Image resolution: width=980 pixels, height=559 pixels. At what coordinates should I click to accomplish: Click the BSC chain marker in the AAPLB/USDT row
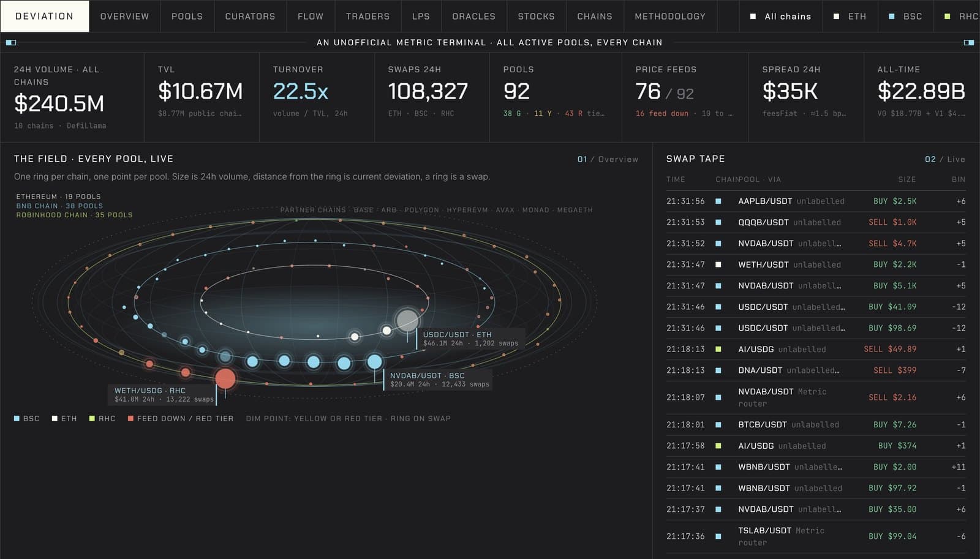point(718,201)
